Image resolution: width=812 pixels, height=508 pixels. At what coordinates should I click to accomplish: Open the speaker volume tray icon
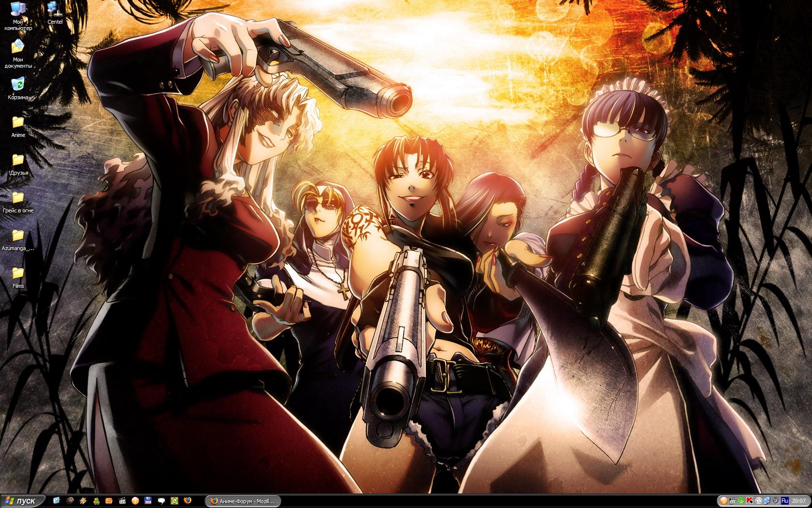click(776, 501)
